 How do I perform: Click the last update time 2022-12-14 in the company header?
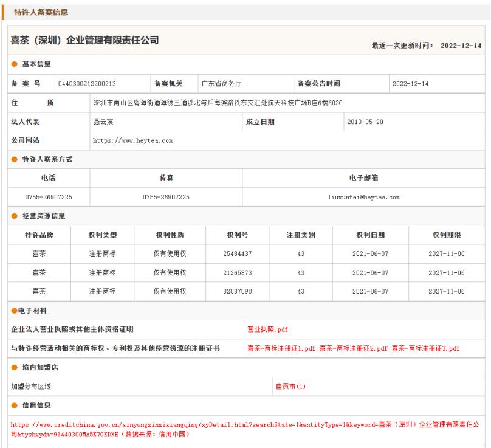[461, 46]
